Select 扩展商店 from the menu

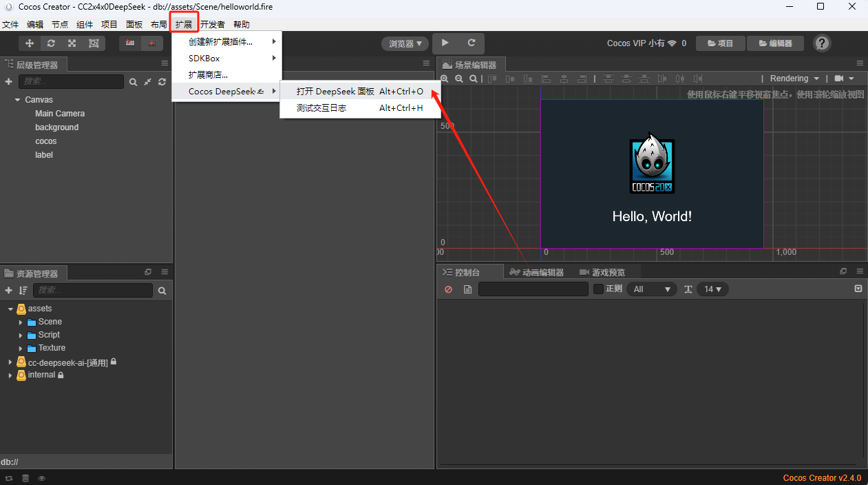click(x=227, y=74)
